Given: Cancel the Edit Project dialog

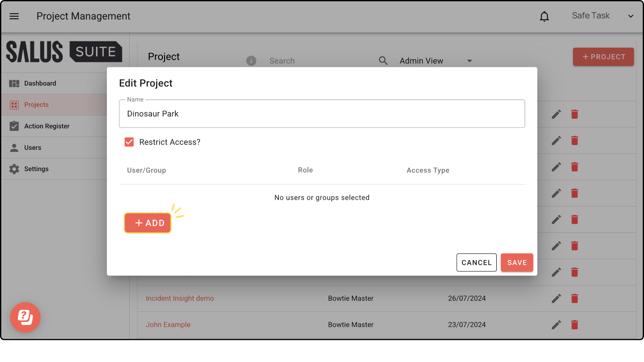Looking at the screenshot, I should 476,263.
